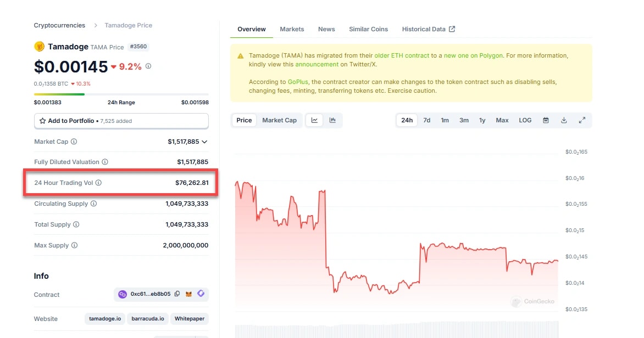644x338 pixels.
Task: Click the 24h Range price bar
Action: pyautogui.click(x=121, y=94)
